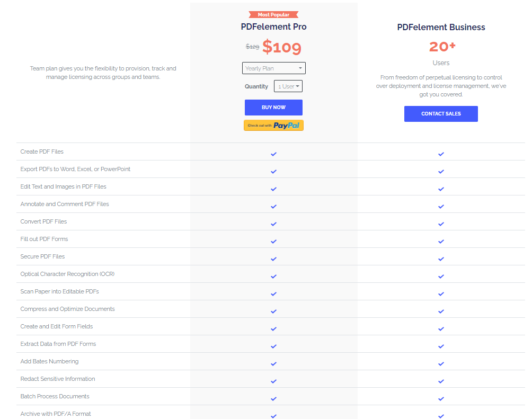
Task: Click the Most Popular ribbon badge
Action: (x=273, y=15)
